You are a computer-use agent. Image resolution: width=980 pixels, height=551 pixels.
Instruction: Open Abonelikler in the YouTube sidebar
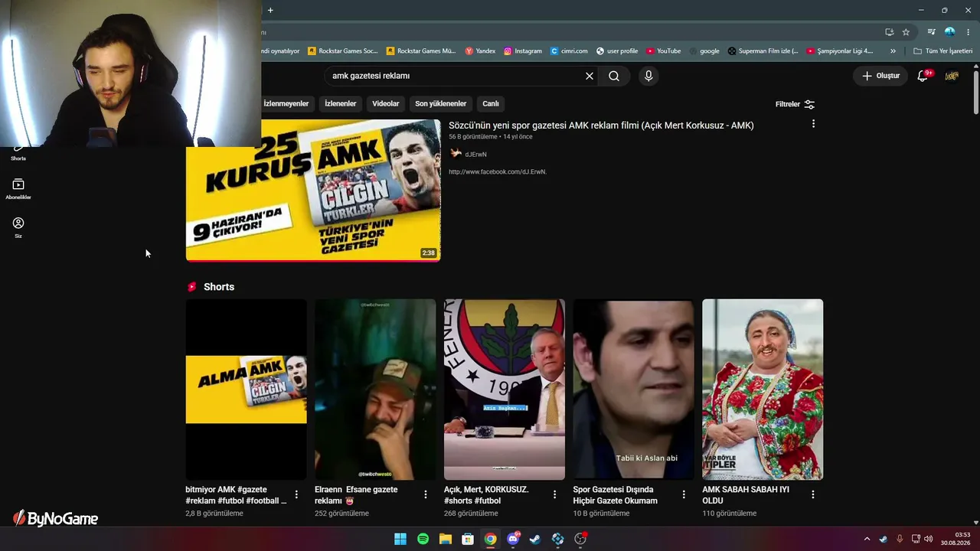18,189
